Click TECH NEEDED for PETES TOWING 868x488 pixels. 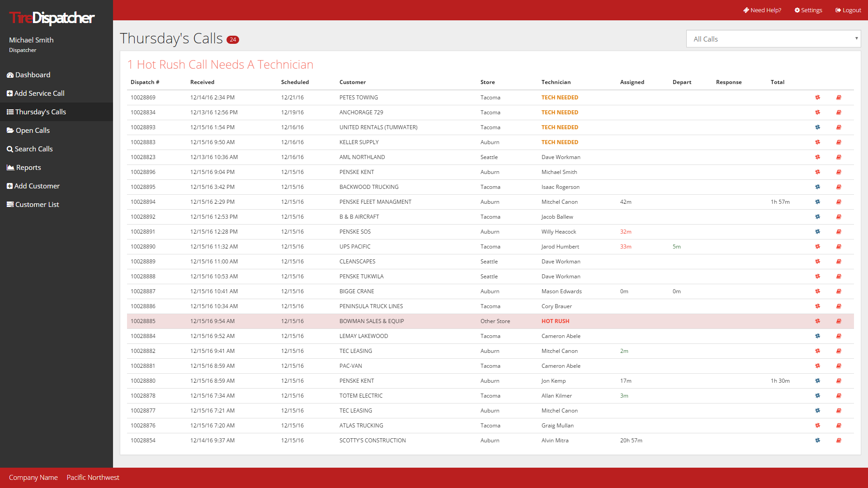(x=560, y=98)
